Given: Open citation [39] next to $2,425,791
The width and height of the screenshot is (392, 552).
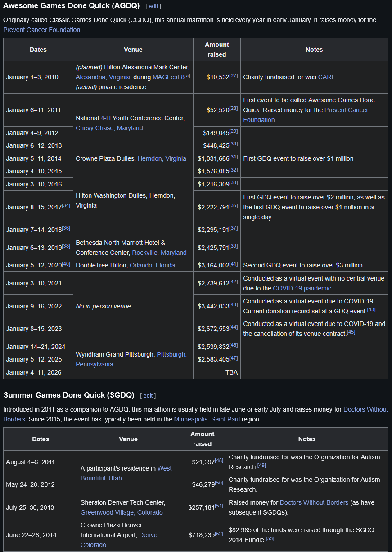Looking at the screenshot, I should tap(234, 246).
